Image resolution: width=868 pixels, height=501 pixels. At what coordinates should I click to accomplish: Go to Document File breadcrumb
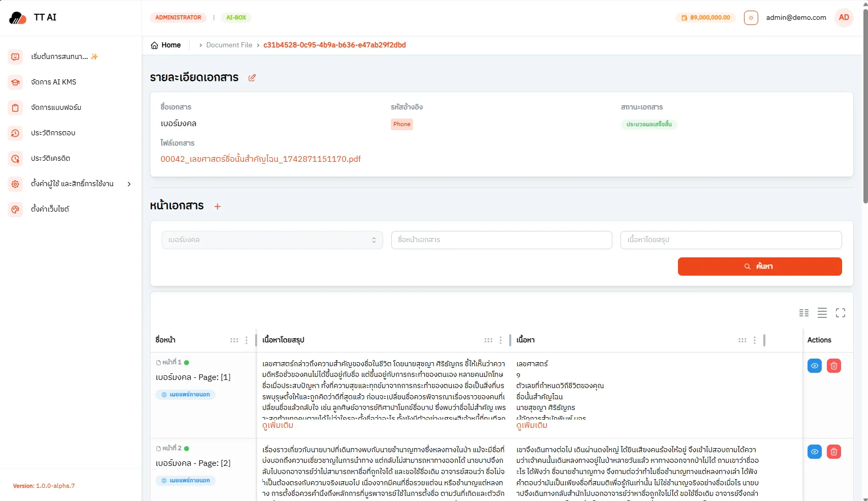coord(229,45)
